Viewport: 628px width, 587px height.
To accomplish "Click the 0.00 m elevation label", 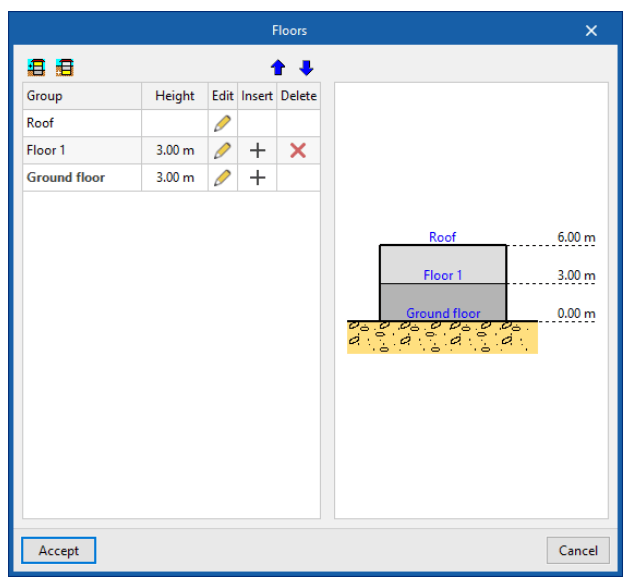I will pos(576,313).
